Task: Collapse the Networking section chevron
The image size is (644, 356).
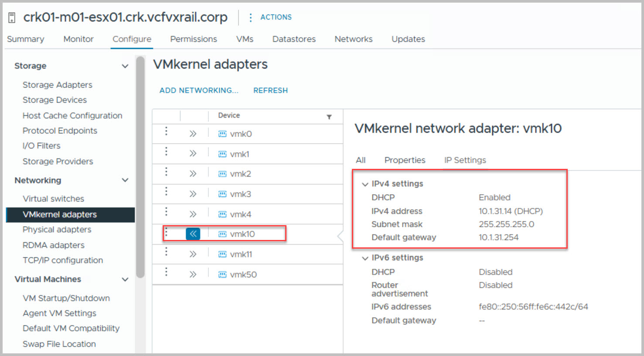Action: point(125,180)
